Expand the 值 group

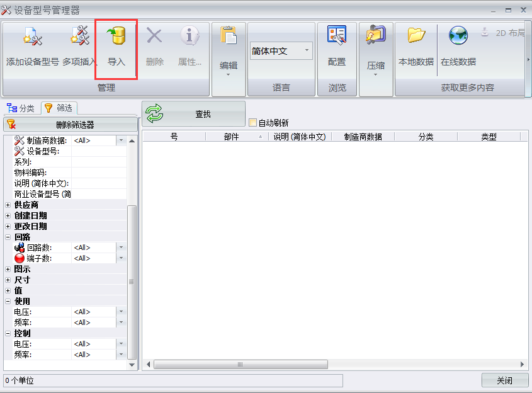click(8, 290)
